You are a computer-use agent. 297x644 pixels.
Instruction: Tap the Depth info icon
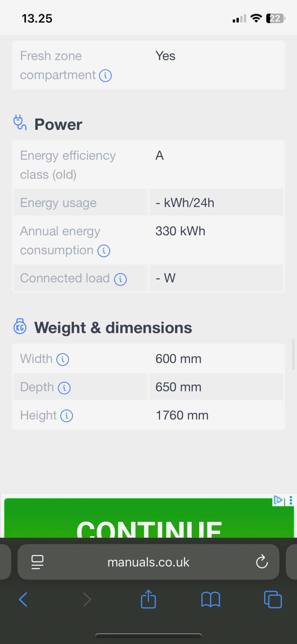[64, 388]
